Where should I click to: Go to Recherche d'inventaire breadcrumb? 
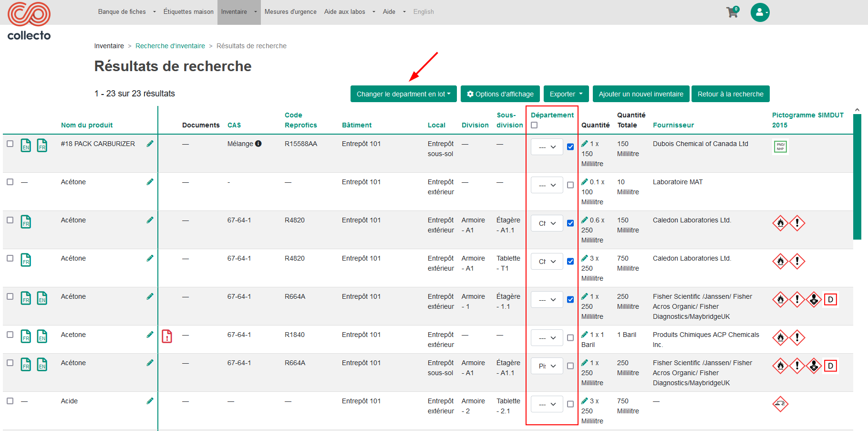[170, 46]
